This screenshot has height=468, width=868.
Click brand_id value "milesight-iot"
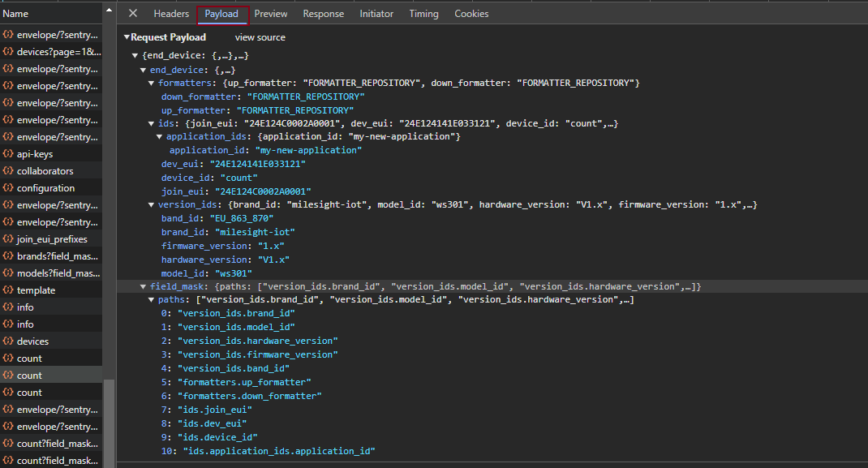click(x=255, y=232)
